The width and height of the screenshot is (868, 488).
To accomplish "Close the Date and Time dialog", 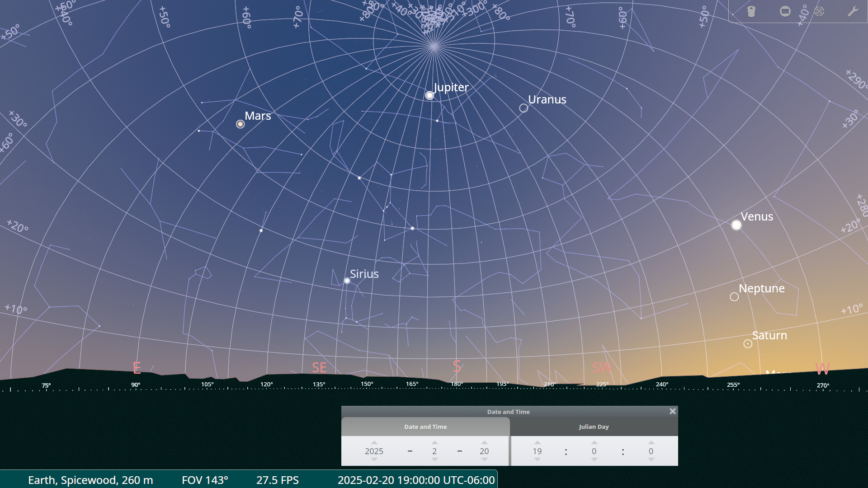I will tap(672, 411).
